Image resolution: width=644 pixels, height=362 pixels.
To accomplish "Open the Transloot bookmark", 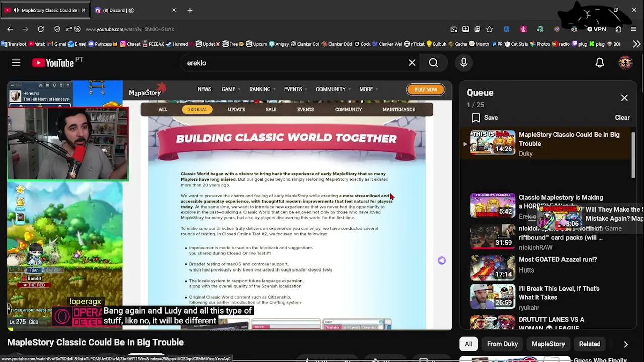I will (x=14, y=44).
